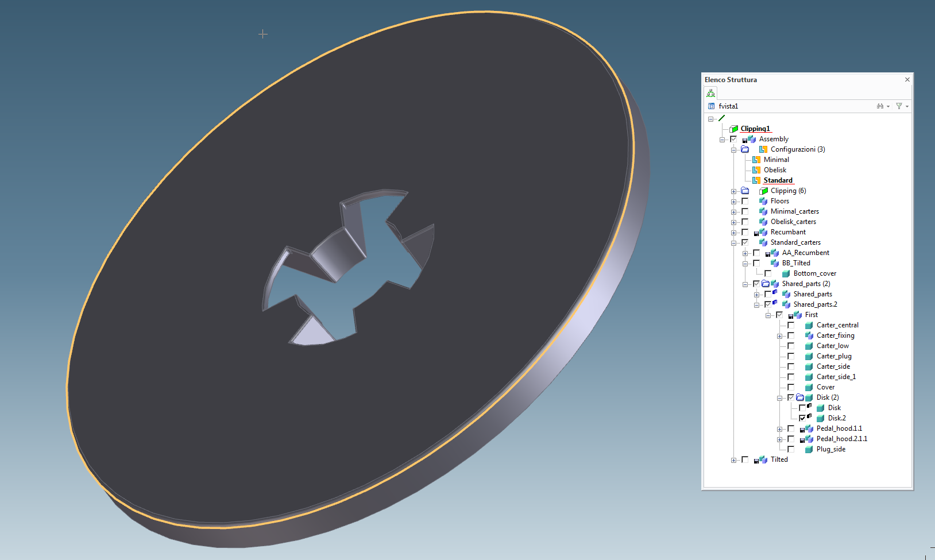The height and width of the screenshot is (560, 935).
Task: Select the Minimal configuration label
Action: pos(776,160)
